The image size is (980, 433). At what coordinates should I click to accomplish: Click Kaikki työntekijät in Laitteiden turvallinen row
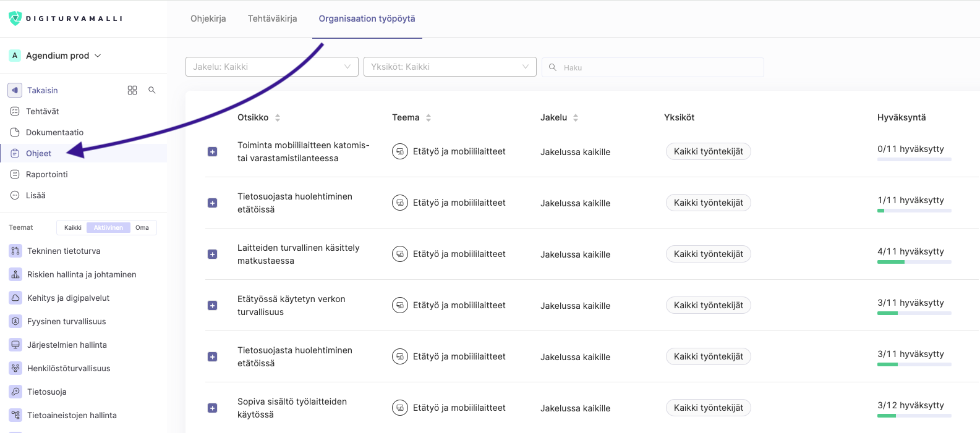point(709,254)
